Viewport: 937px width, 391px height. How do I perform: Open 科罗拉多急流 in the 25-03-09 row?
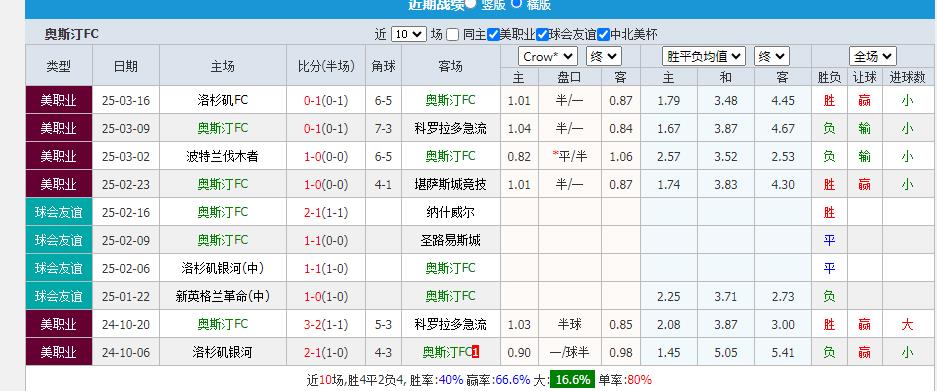coord(450,129)
